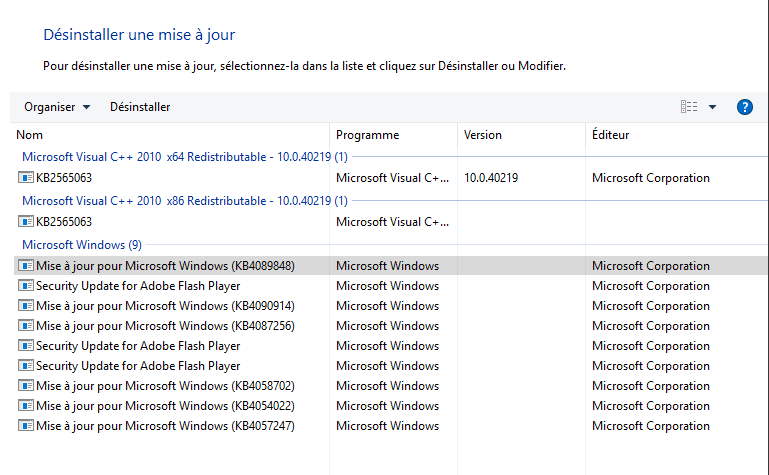This screenshot has height=475, width=769.
Task: Collapse the Microsoft Windows (9) group
Action: point(82,245)
